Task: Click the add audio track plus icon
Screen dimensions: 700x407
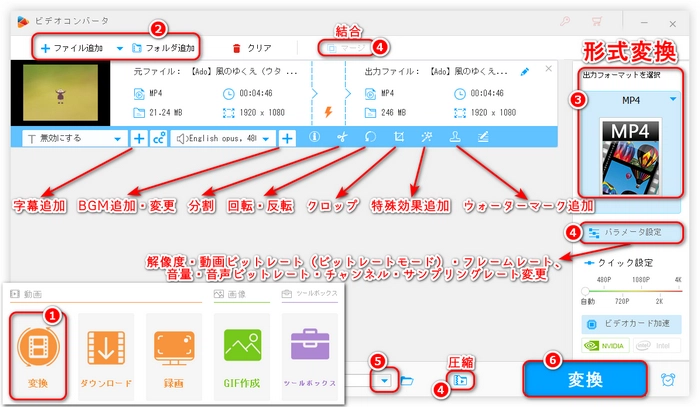Action: (x=287, y=139)
